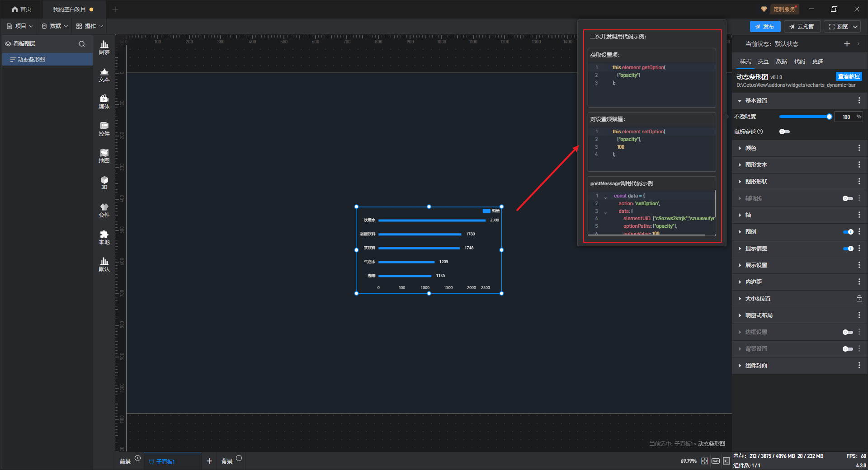Viewport: 868px width, 470px height.
Task: Select the 动态条形图 layer item
Action: tap(31, 60)
